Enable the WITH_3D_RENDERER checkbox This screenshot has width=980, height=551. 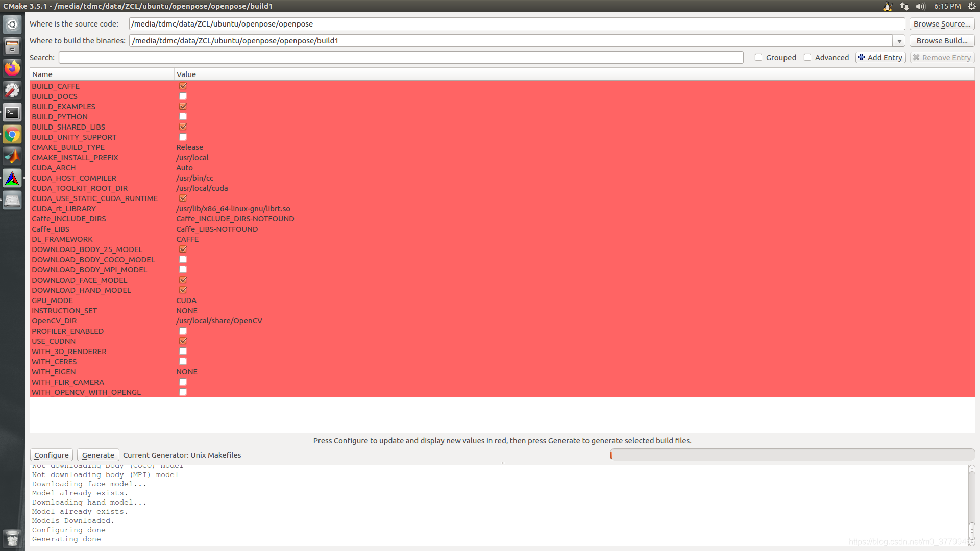click(183, 352)
